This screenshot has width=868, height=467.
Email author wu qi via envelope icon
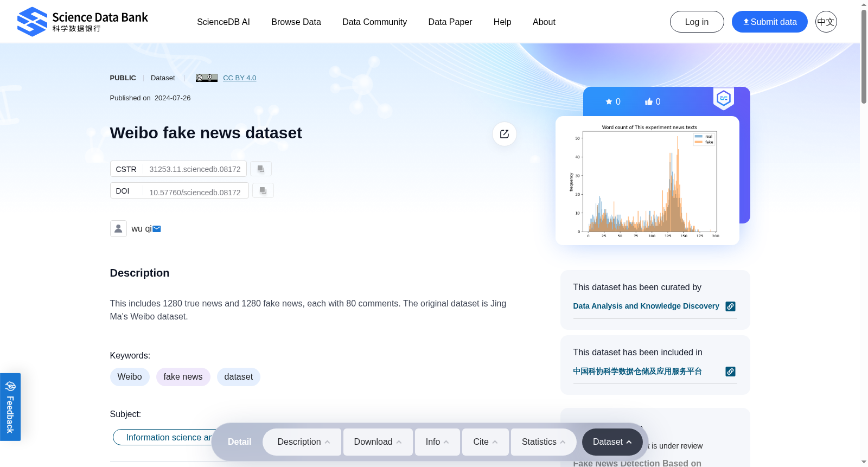157,229
